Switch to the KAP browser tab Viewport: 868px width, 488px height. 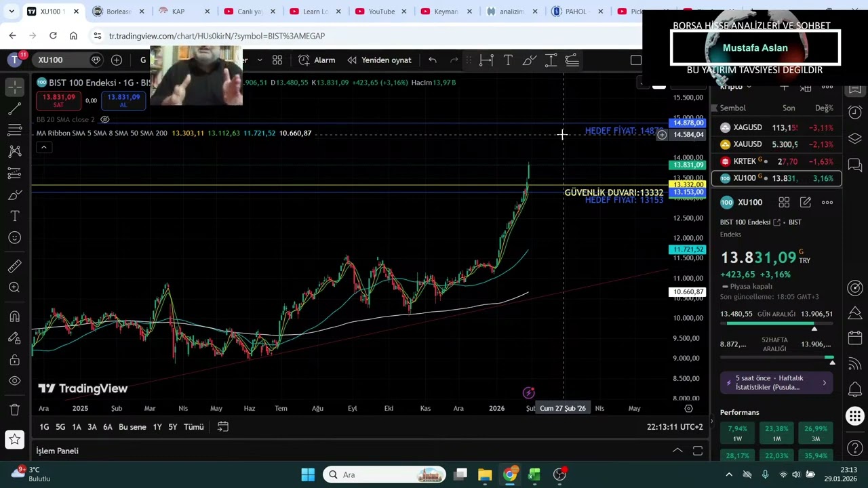[x=178, y=12]
